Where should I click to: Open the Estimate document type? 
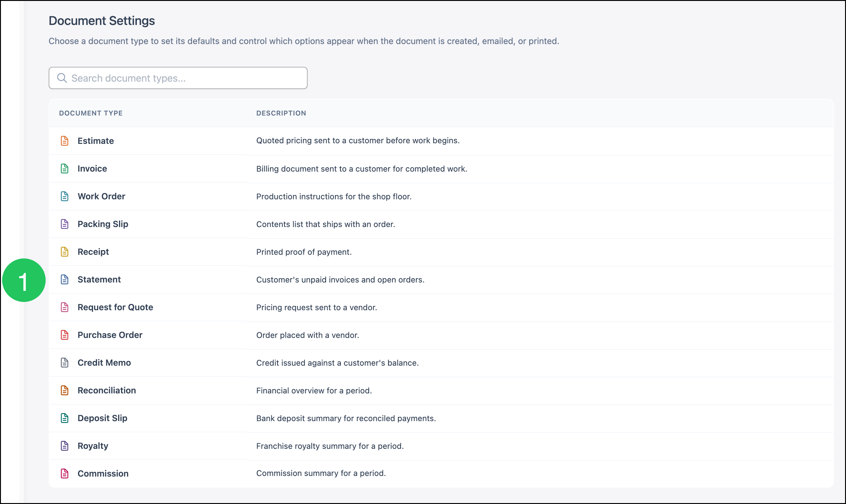[96, 141]
